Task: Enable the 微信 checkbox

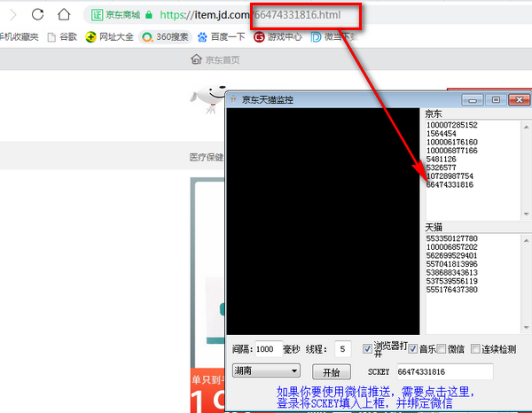Action: point(442,349)
